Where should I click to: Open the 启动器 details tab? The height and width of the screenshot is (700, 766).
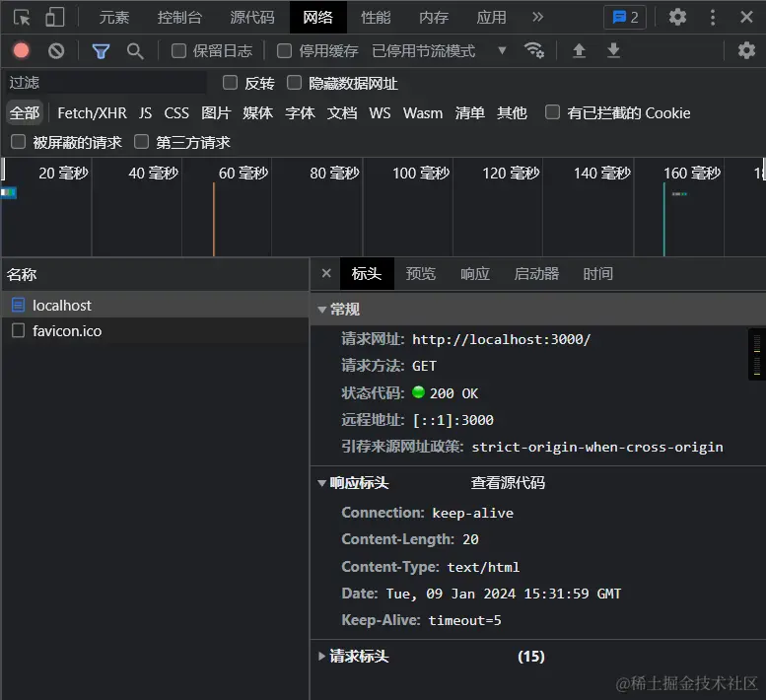(x=536, y=274)
